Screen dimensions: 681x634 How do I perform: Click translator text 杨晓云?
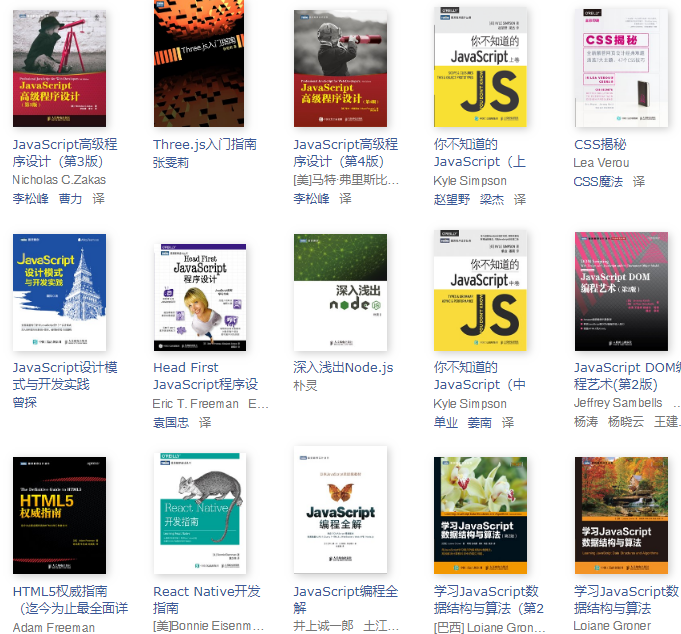[x=626, y=421]
